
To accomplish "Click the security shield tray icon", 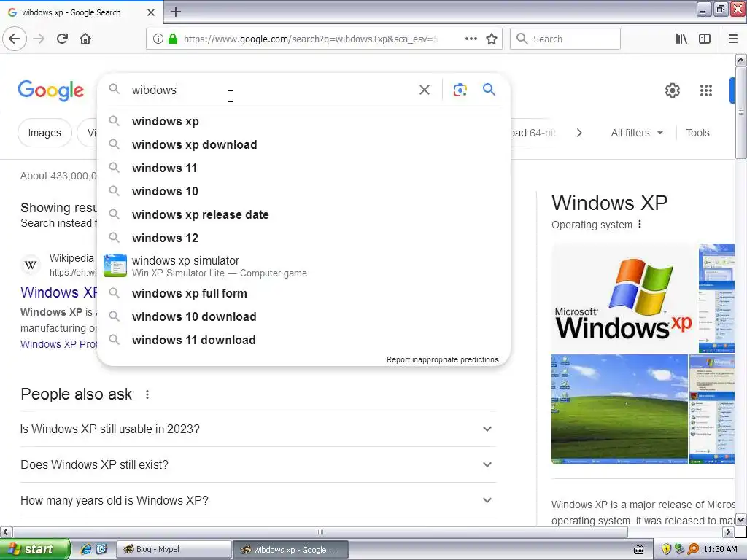I will coord(666,550).
